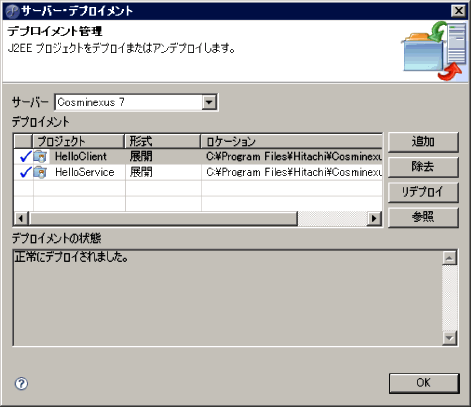Viewport: 471px width, 407px height.
Task: Toggle the HelloService row checkmark
Action: coord(25,172)
